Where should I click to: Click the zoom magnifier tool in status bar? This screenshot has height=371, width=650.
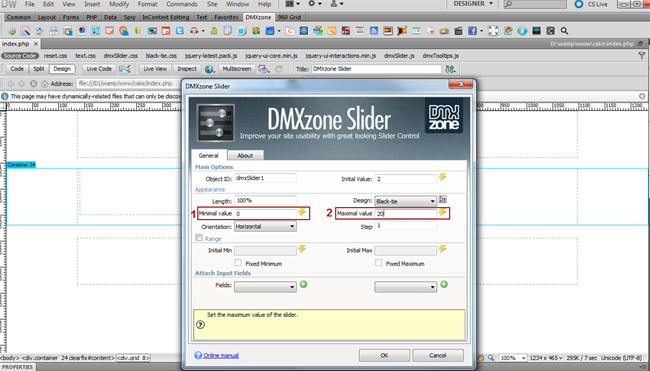tap(491, 358)
